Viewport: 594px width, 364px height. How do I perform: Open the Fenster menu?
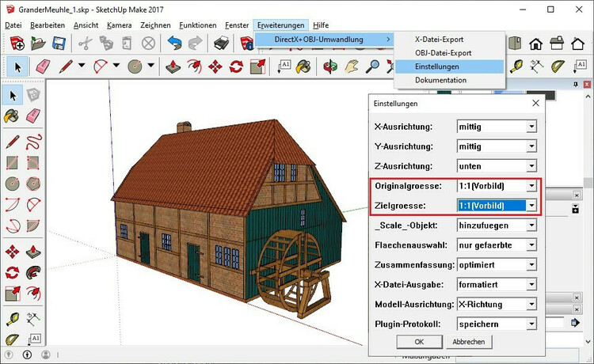(x=237, y=25)
